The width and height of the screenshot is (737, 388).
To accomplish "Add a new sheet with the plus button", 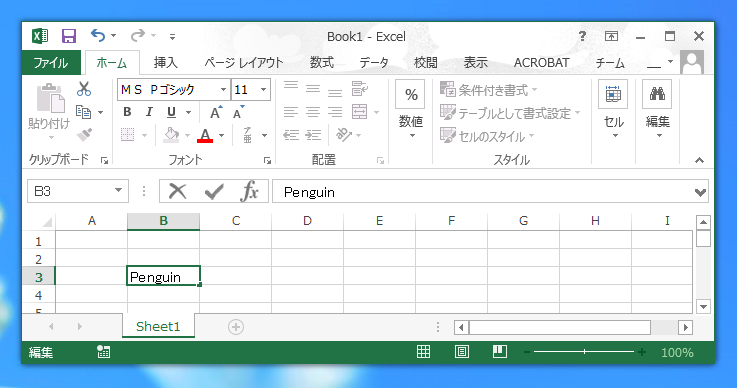I will [x=236, y=327].
